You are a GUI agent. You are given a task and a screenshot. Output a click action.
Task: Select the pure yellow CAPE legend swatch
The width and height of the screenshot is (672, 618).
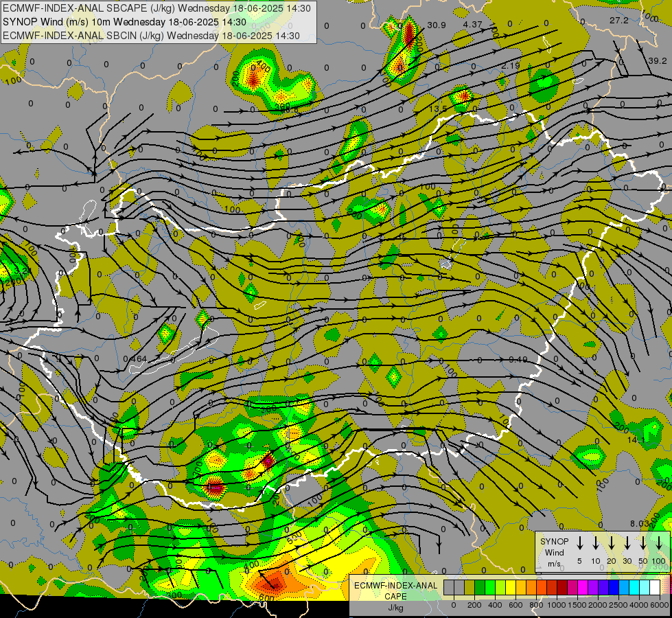(511, 587)
